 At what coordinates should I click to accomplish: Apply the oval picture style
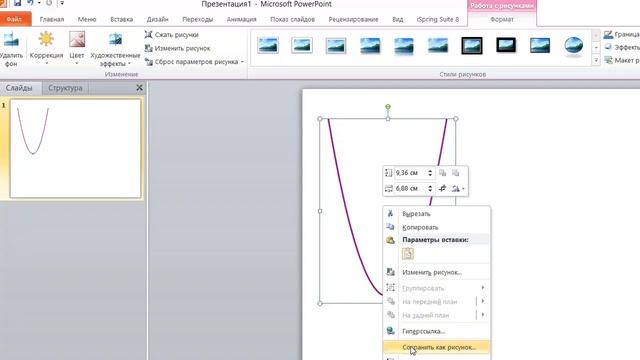pyautogui.click(x=574, y=45)
